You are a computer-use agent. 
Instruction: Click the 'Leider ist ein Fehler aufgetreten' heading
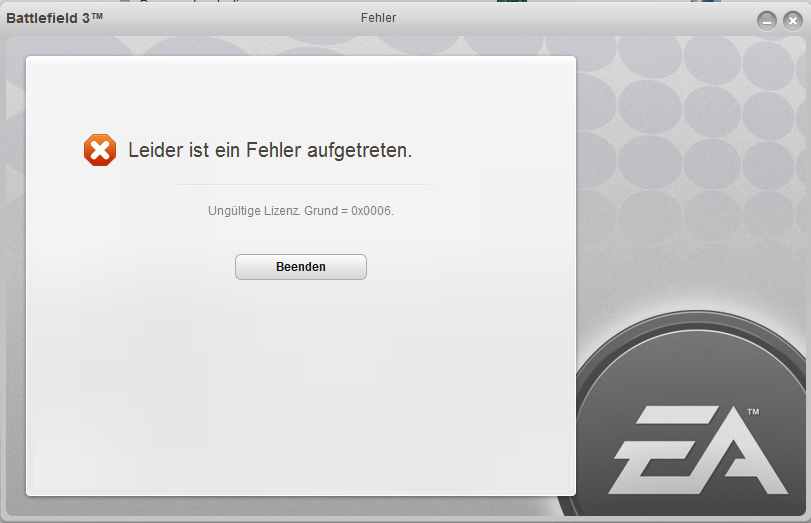coord(270,151)
